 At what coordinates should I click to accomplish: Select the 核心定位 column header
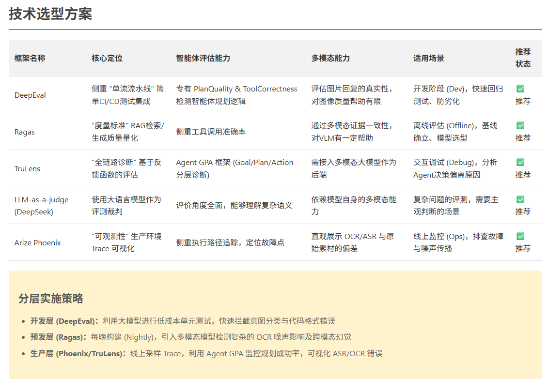pos(107,58)
